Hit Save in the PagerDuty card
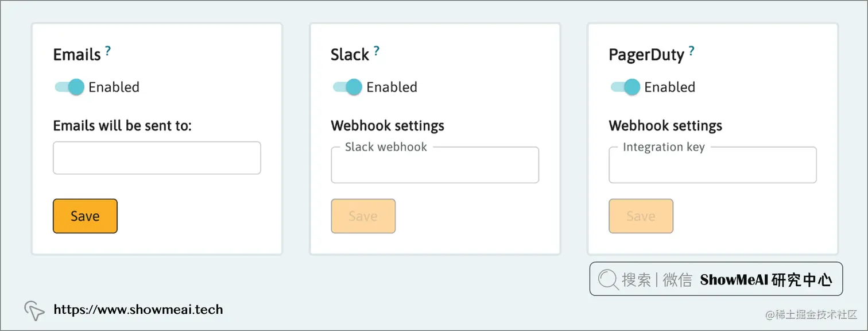 point(641,216)
